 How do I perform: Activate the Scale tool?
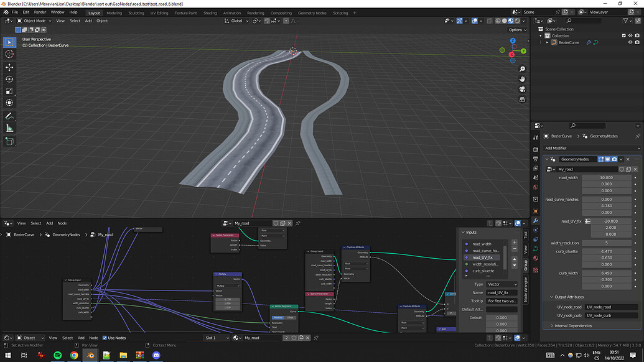point(9,91)
